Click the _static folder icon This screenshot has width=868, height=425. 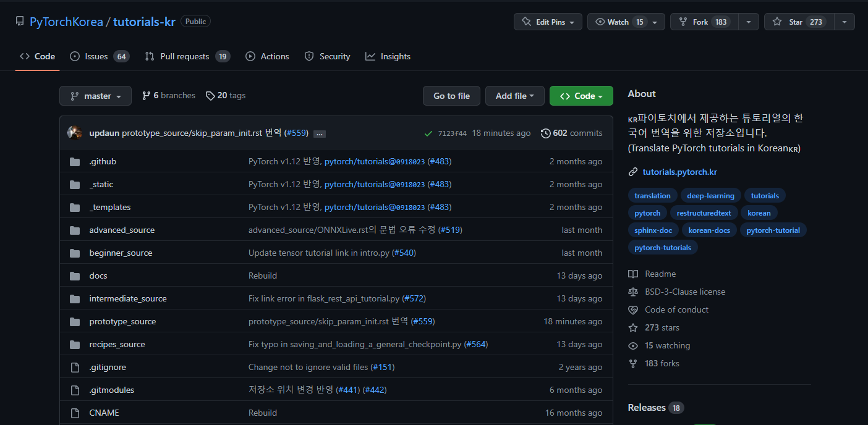tap(75, 184)
